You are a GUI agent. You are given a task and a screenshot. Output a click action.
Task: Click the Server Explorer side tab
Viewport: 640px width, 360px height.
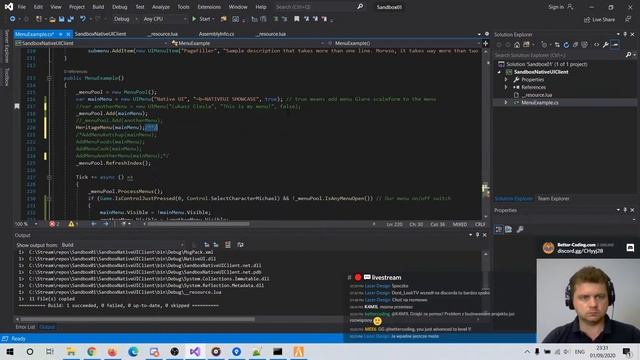point(6,46)
